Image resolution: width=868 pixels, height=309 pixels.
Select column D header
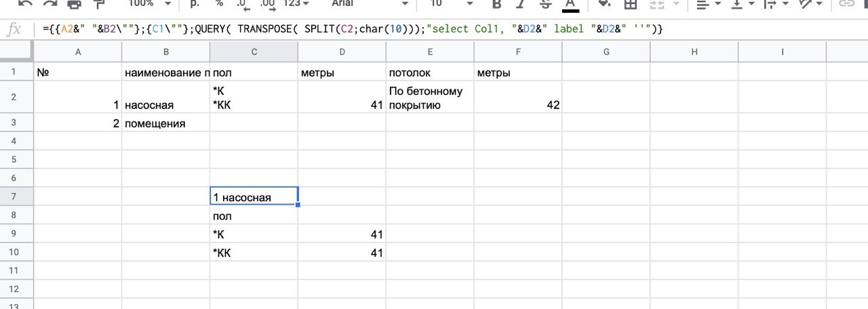pos(342,52)
